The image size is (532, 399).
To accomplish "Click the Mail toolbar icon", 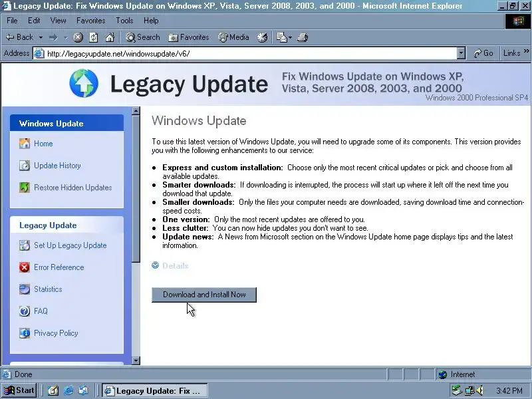I will click(x=281, y=37).
